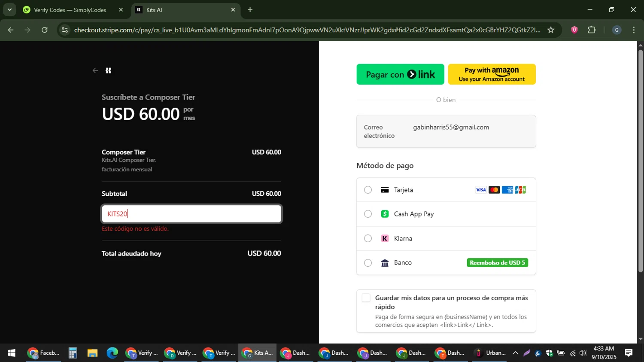This screenshot has height=362, width=644.
Task: Open the Windows Start menu
Action: pos(12,353)
